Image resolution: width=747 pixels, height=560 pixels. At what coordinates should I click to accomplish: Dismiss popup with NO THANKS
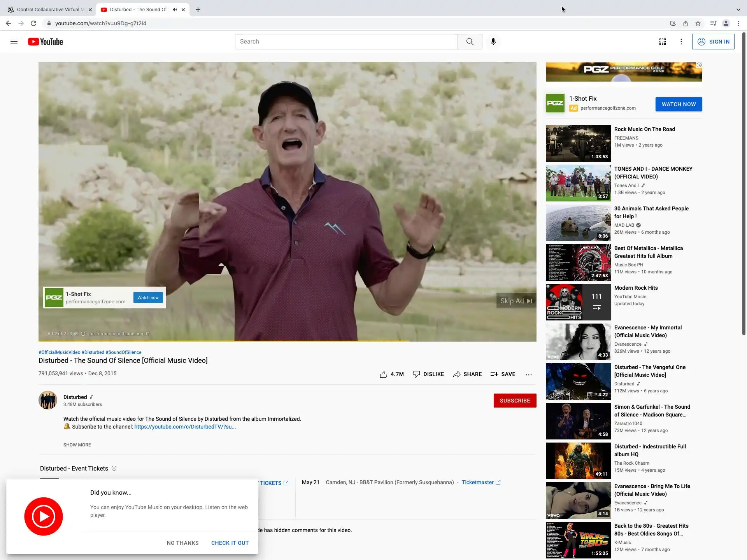pos(182,543)
